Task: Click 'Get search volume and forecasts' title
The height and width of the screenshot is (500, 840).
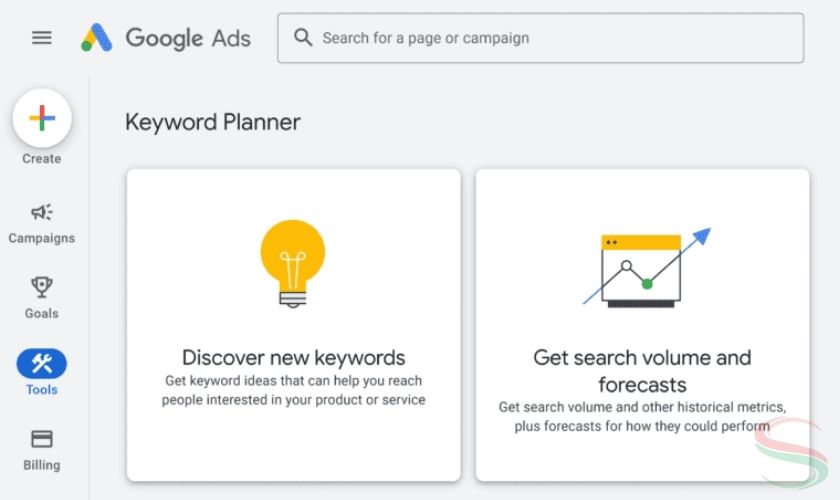Action: (x=642, y=371)
